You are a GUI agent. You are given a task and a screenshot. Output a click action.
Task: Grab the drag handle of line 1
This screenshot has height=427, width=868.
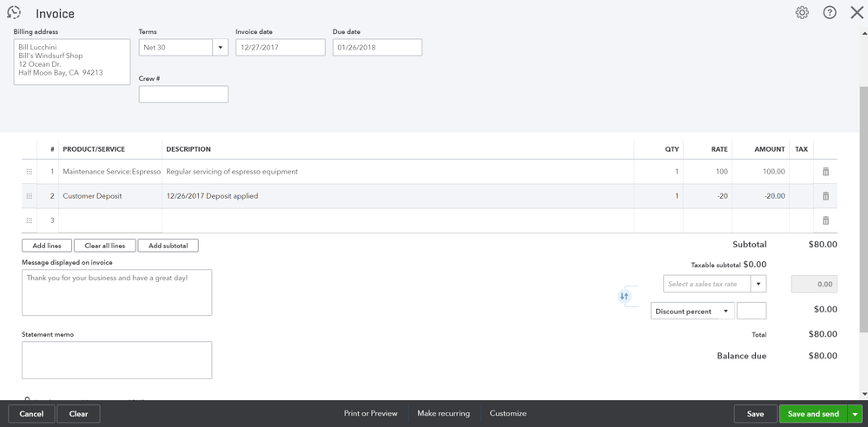30,172
